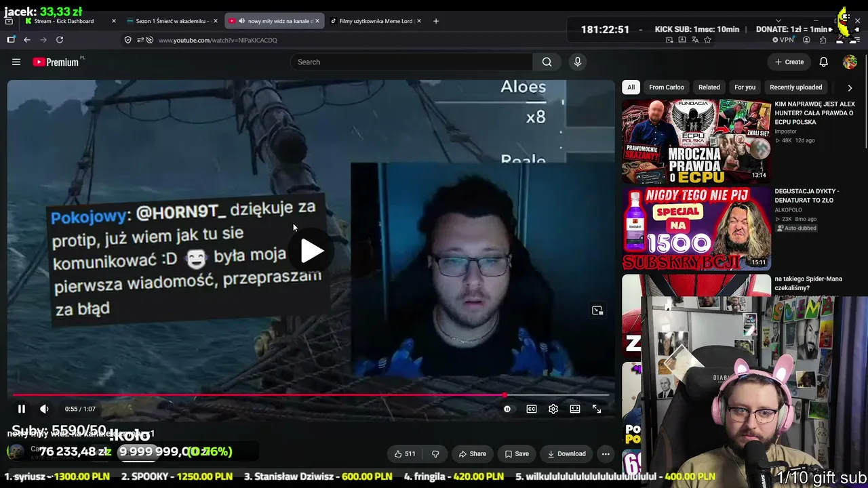Like the video with 511 likes
Viewport: 868px width, 488px height.
click(x=406, y=454)
